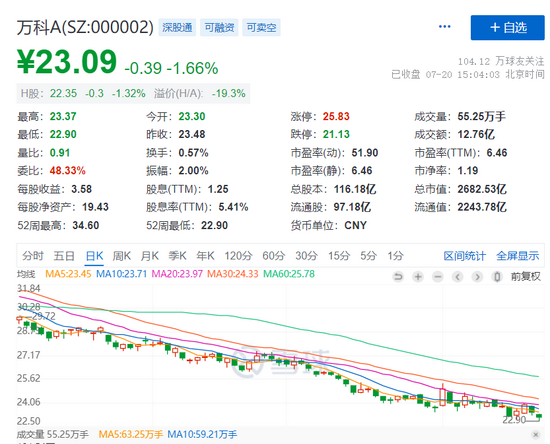
Task: Click the 可卖空 tag
Action: coord(261,27)
